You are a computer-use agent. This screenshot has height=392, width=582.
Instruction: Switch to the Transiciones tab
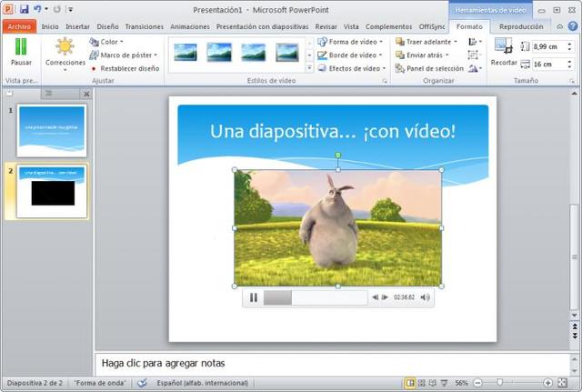click(x=145, y=26)
